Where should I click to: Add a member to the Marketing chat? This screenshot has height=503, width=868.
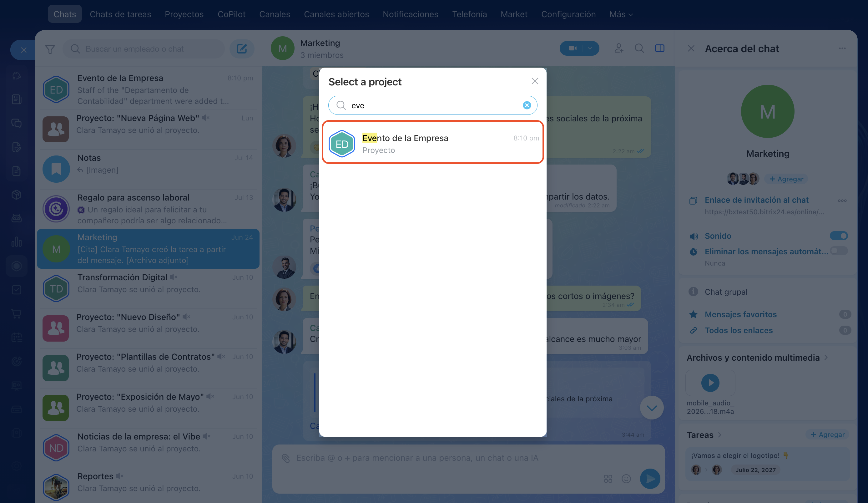(x=618, y=48)
